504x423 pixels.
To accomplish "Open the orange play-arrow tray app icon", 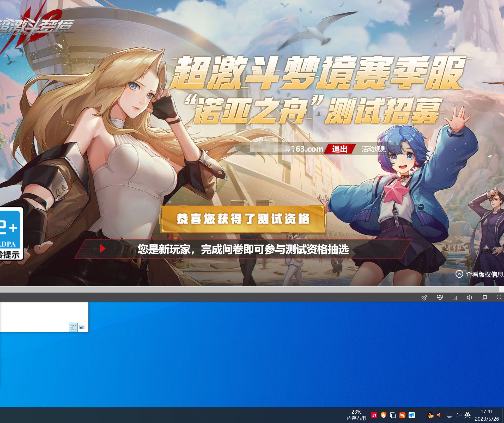I will pos(402,415).
